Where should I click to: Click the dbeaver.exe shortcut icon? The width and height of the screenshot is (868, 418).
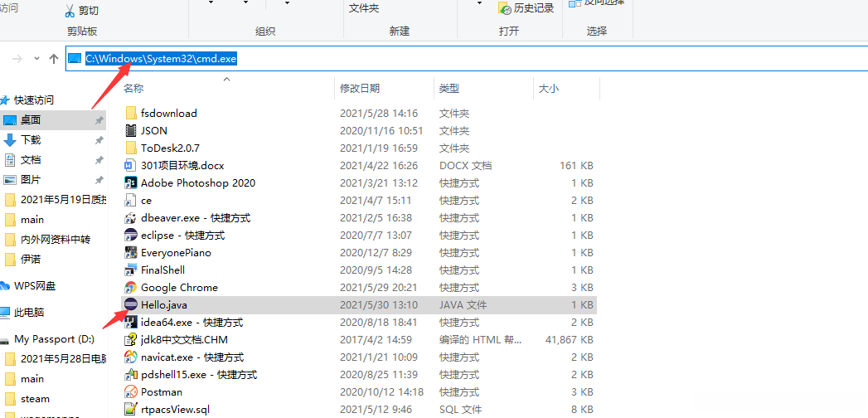tap(131, 217)
